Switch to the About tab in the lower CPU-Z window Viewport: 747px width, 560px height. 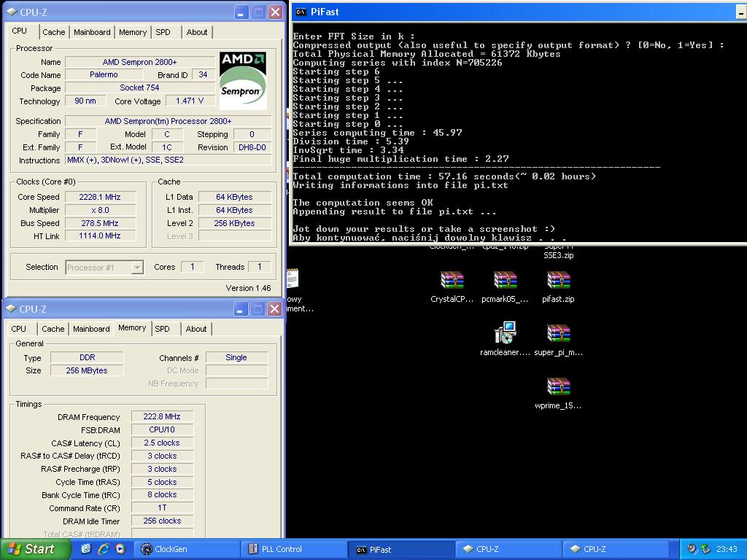[196, 329]
